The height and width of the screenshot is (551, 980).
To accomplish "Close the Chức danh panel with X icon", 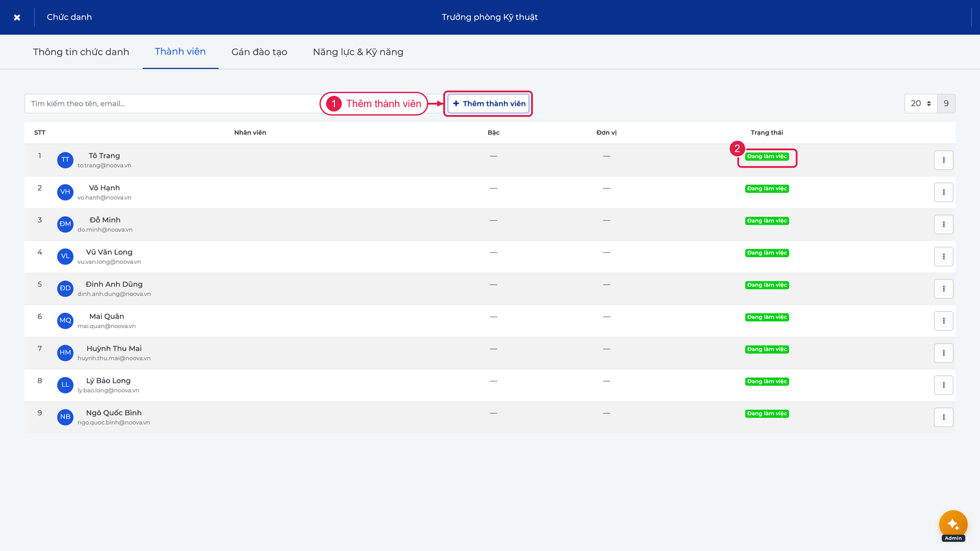I will [17, 17].
